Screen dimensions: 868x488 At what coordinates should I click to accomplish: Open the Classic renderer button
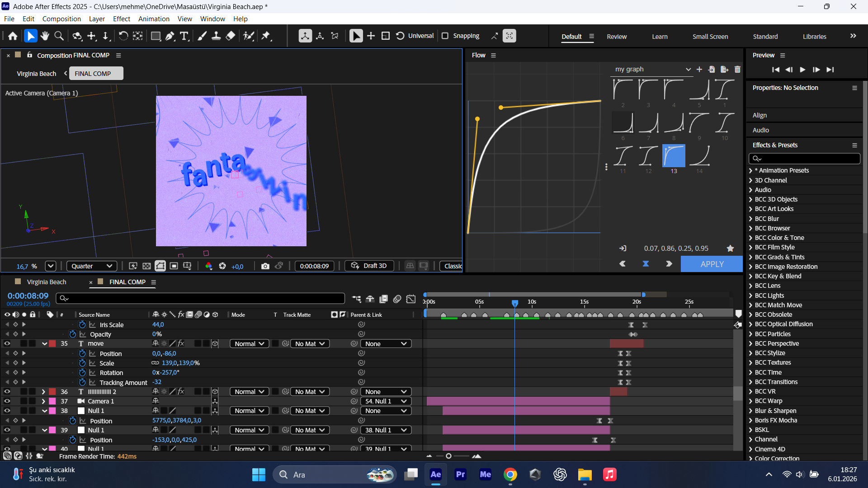pos(451,266)
